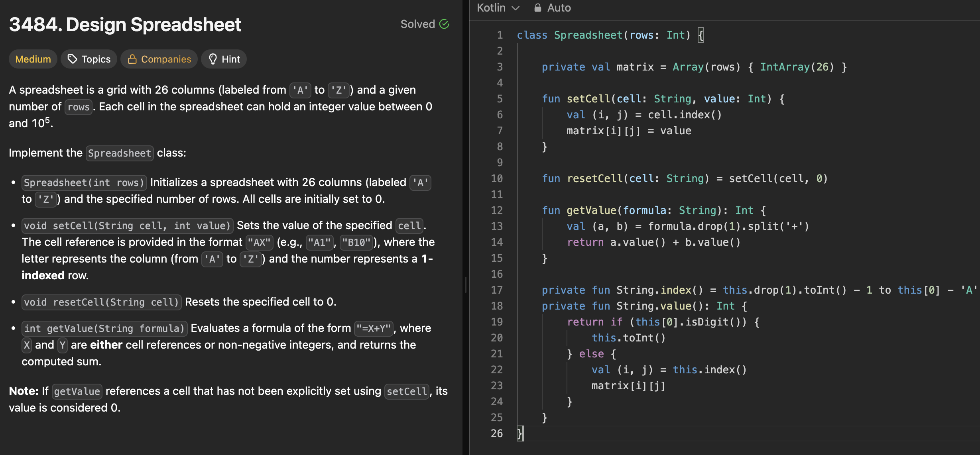The height and width of the screenshot is (455, 980).
Task: Click the closing brace on line 26
Action: (520, 433)
